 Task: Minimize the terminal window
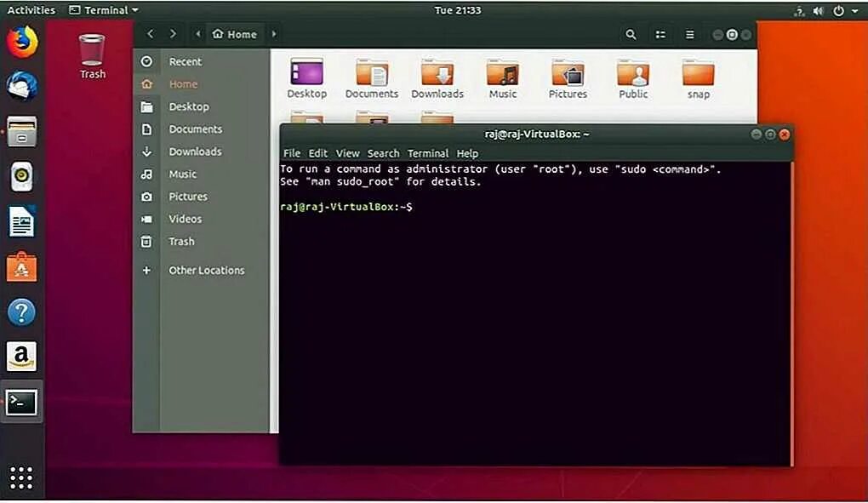pos(756,134)
